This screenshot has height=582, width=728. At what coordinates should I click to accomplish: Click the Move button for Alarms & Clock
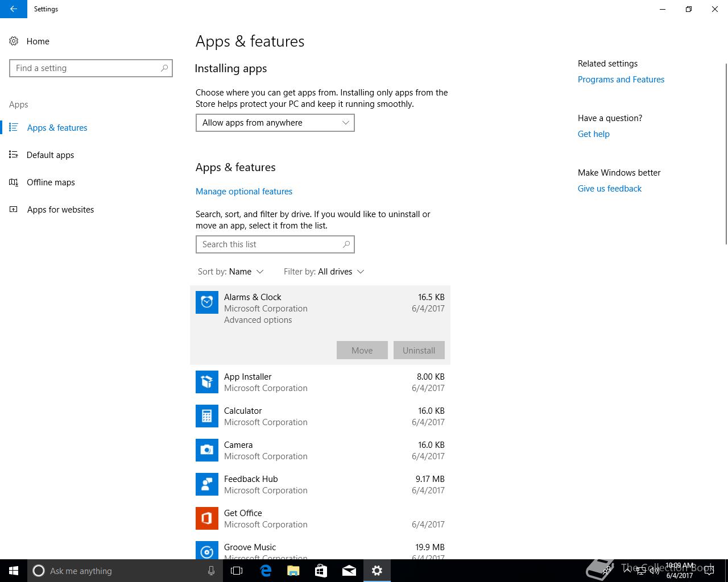coord(362,350)
